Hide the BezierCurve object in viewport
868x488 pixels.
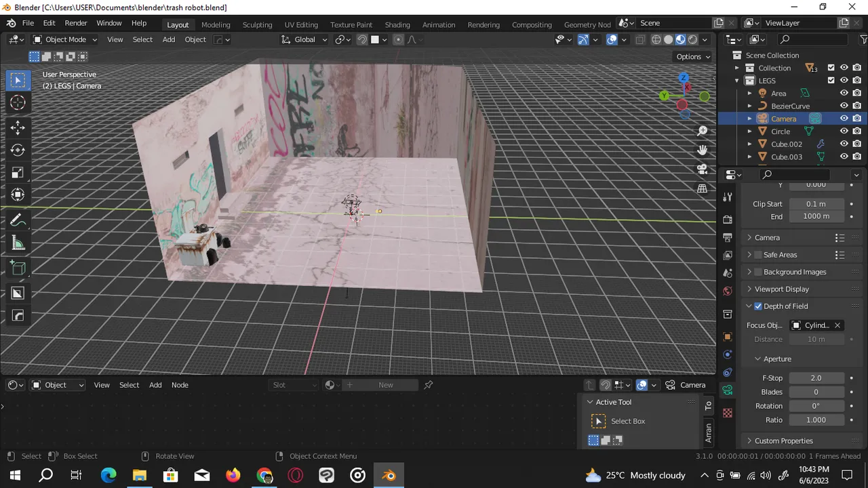844,106
